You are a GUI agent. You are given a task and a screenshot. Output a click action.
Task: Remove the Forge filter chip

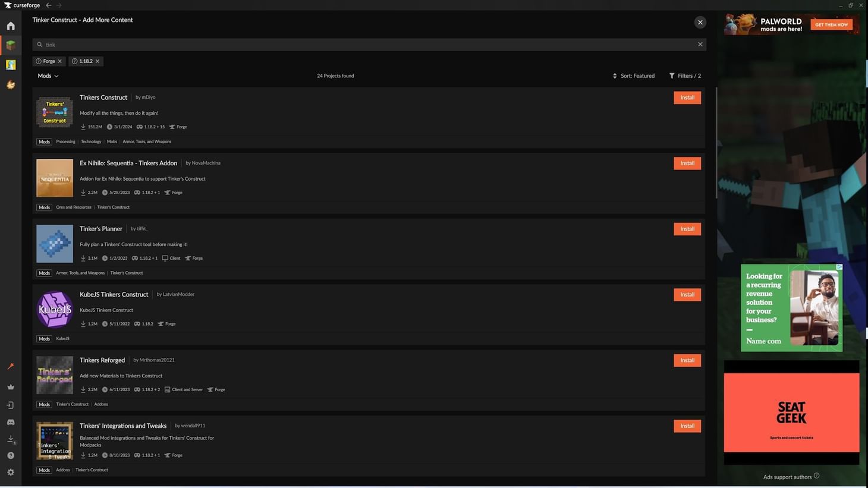click(x=59, y=61)
